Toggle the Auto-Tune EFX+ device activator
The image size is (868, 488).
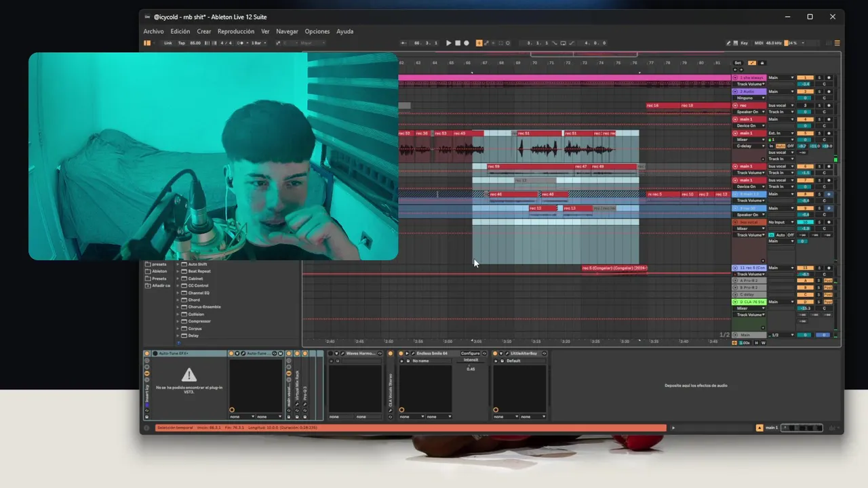click(x=155, y=353)
